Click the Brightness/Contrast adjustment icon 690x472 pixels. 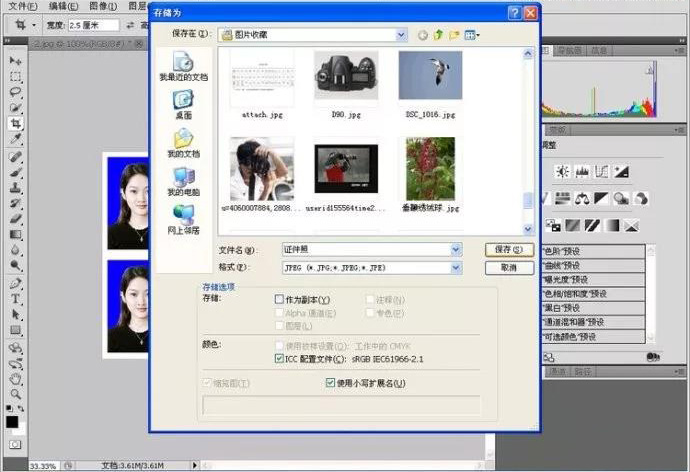coord(562,171)
